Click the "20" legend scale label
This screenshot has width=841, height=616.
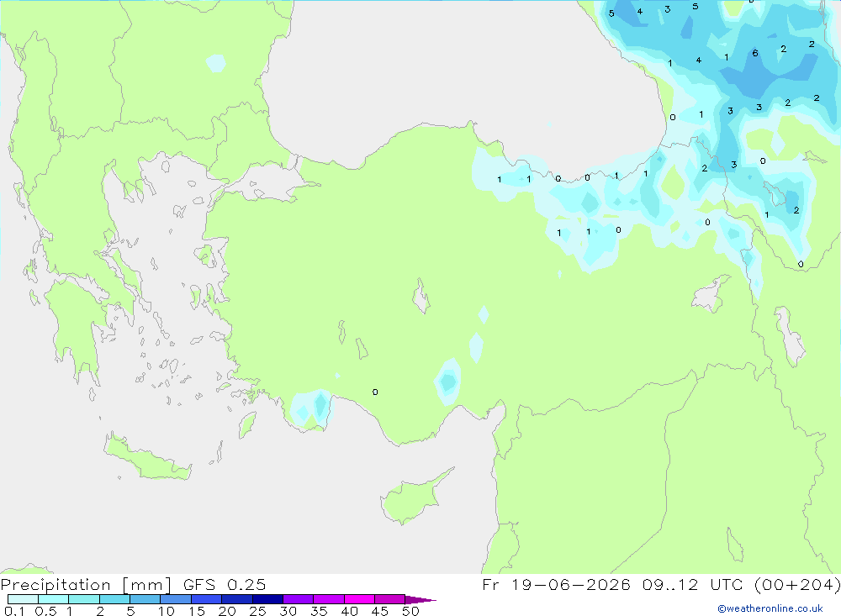click(x=227, y=611)
